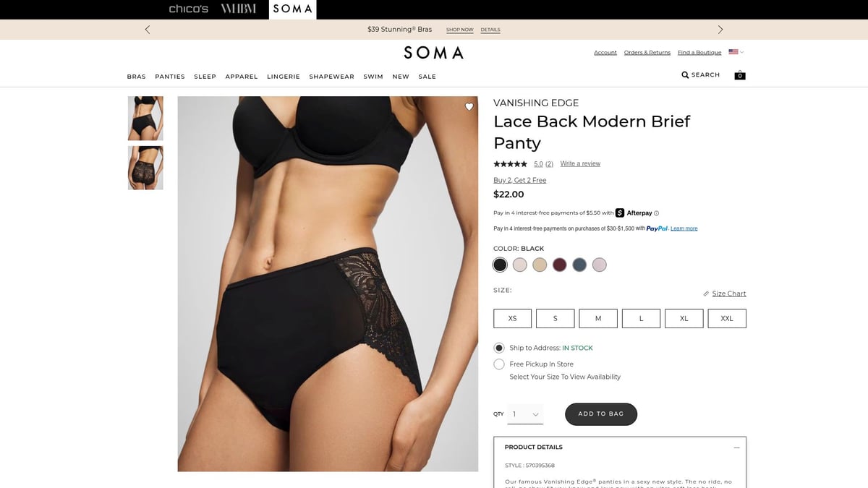Collapse the Product Details section
868x488 pixels.
click(736, 448)
